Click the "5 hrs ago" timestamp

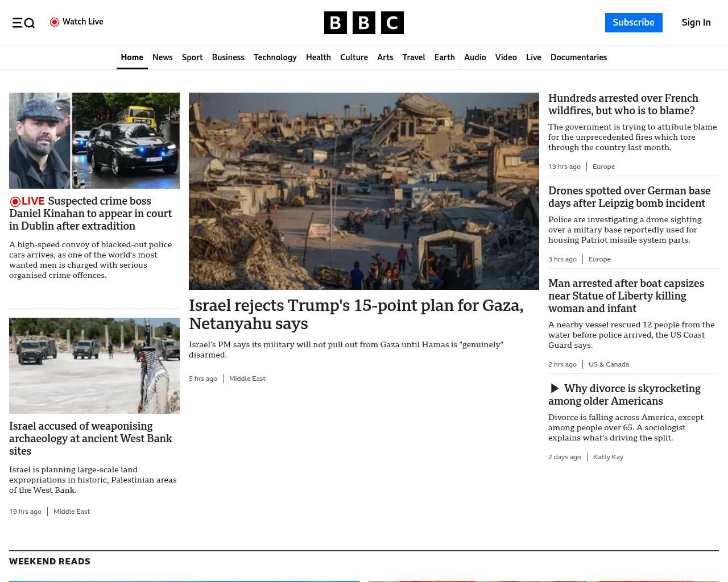click(x=203, y=379)
